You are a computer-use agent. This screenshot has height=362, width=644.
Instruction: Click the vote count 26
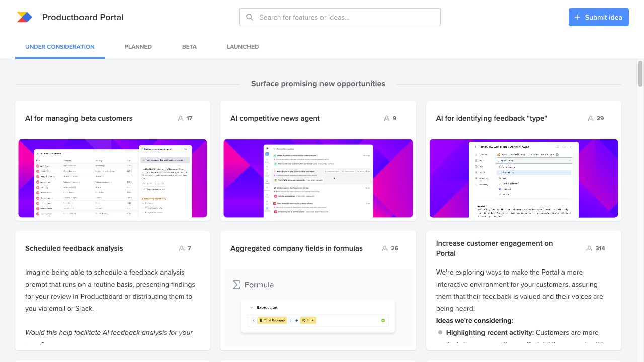[x=394, y=248]
